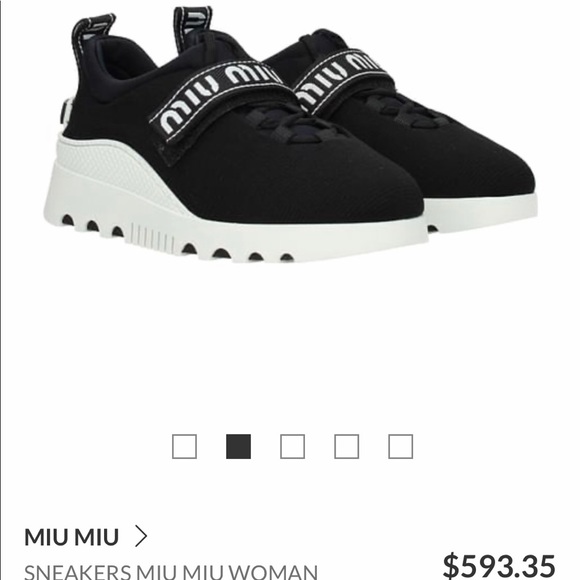Screen dimensions: 580x580
Task: Select the filled second carousel indicator
Action: click(238, 446)
